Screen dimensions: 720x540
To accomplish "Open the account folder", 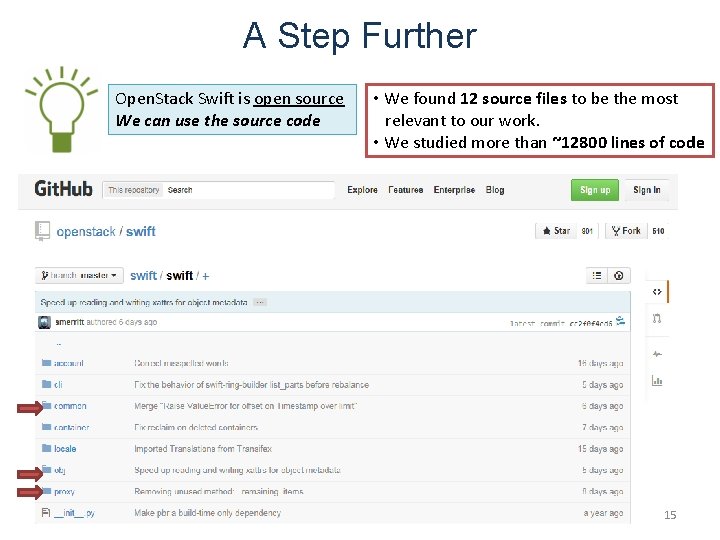I will [x=68, y=363].
